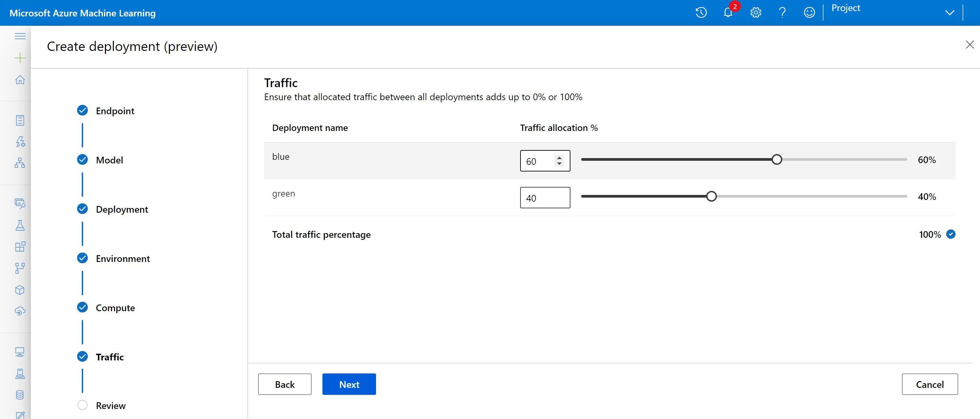Click the Next button
This screenshot has height=419, width=980.
[349, 384]
